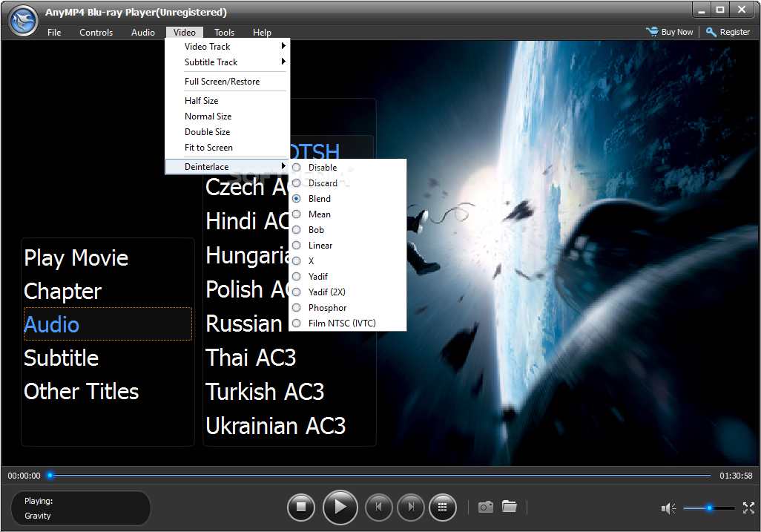Viewport: 761px width, 532px height.
Task: Select the Yadif (2X) deinterlace option
Action: (x=348, y=292)
